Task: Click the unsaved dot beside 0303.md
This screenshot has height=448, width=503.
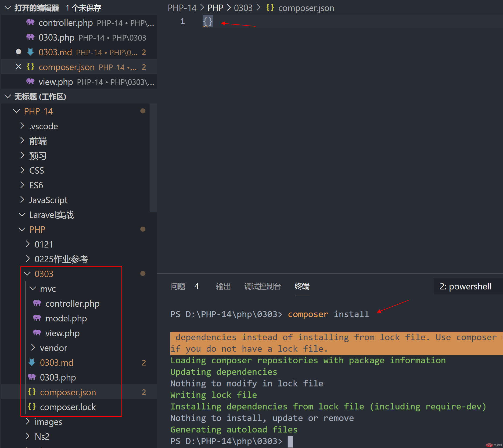Action: pos(18,52)
